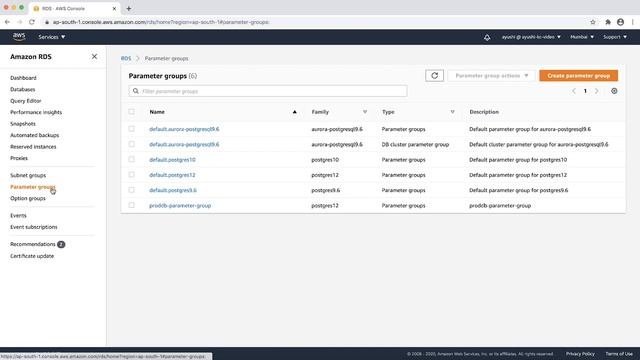Open Certificate update in sidebar
The height and width of the screenshot is (360, 640).
point(32,256)
